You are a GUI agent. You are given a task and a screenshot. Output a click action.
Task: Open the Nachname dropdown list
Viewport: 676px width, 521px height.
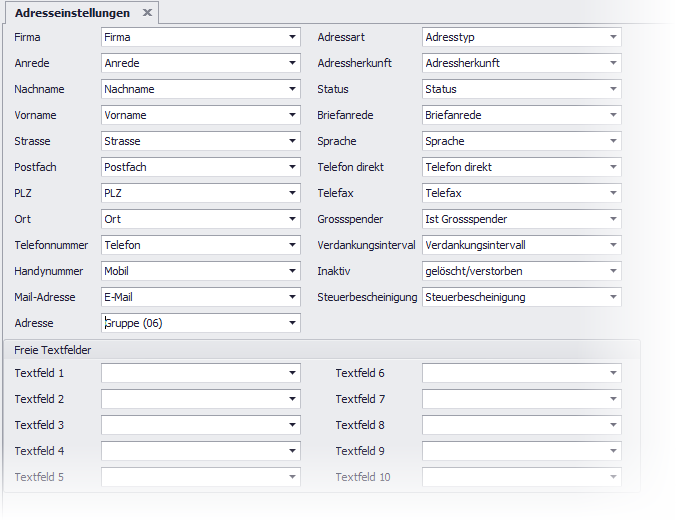tap(292, 89)
